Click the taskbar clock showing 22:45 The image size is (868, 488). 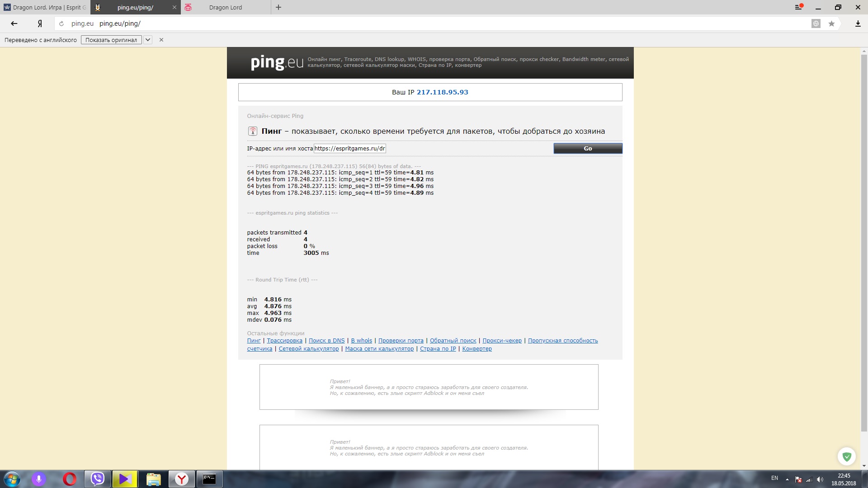coord(844,479)
